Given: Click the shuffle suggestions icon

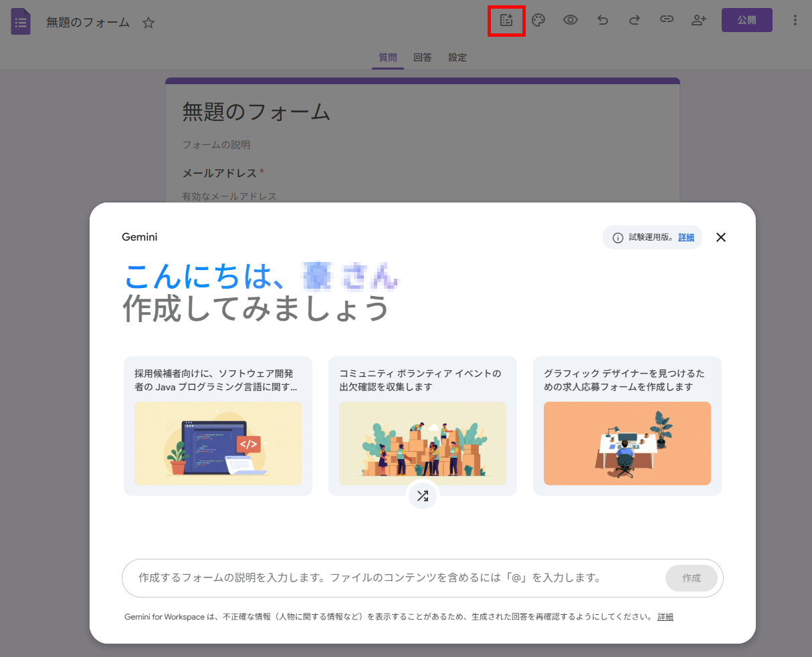Looking at the screenshot, I should 423,496.
